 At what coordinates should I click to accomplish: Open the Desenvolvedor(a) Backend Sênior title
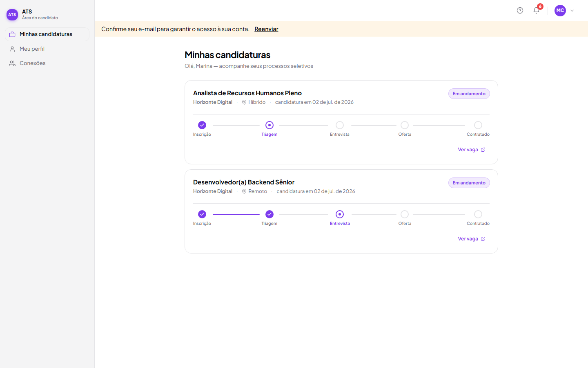pyautogui.click(x=244, y=182)
